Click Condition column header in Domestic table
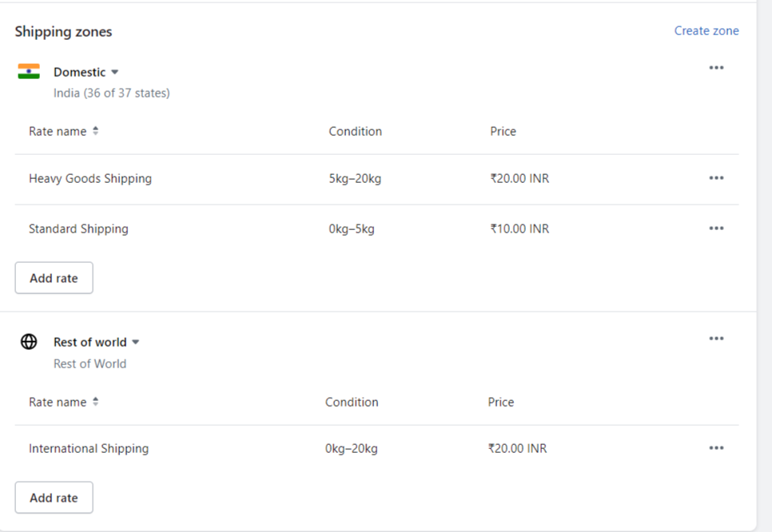The width and height of the screenshot is (772, 532). [x=355, y=131]
